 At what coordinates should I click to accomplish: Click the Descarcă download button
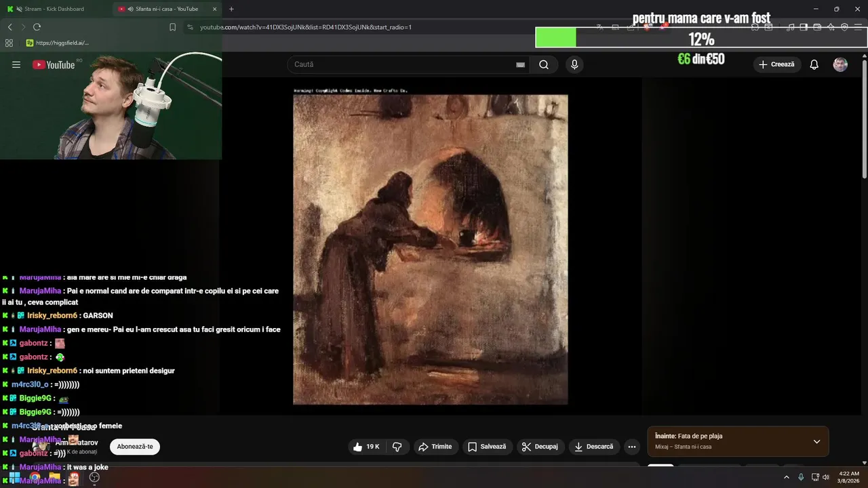(x=593, y=447)
